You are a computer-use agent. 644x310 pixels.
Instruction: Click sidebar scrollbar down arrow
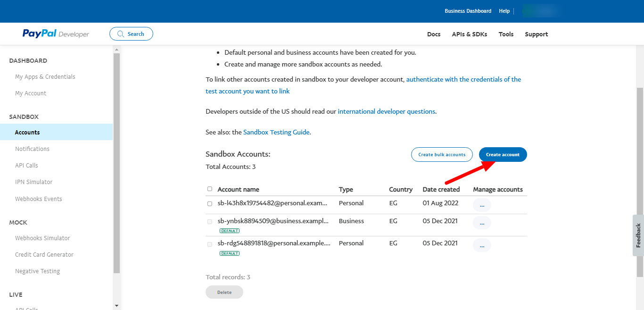tap(117, 305)
